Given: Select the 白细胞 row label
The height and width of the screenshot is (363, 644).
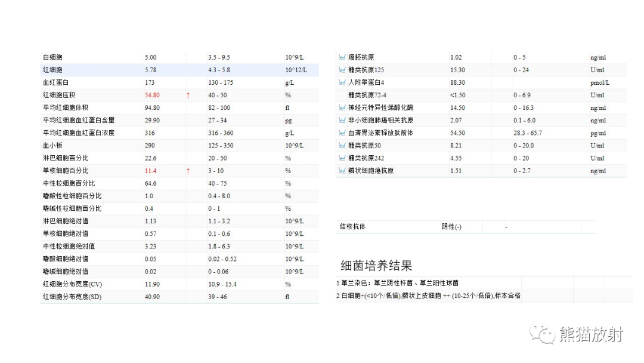Looking at the screenshot, I should tap(52, 57).
